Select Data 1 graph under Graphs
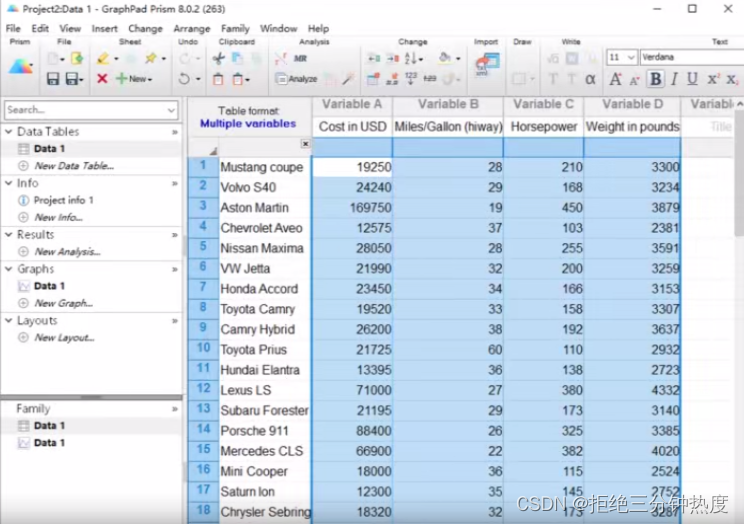744x524 pixels. 49,286
